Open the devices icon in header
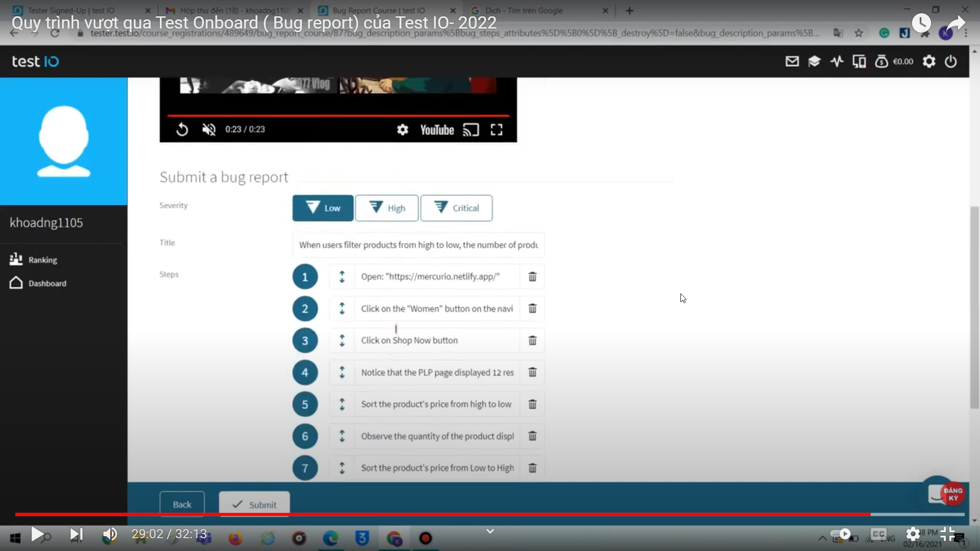The image size is (980, 551). coord(859,62)
